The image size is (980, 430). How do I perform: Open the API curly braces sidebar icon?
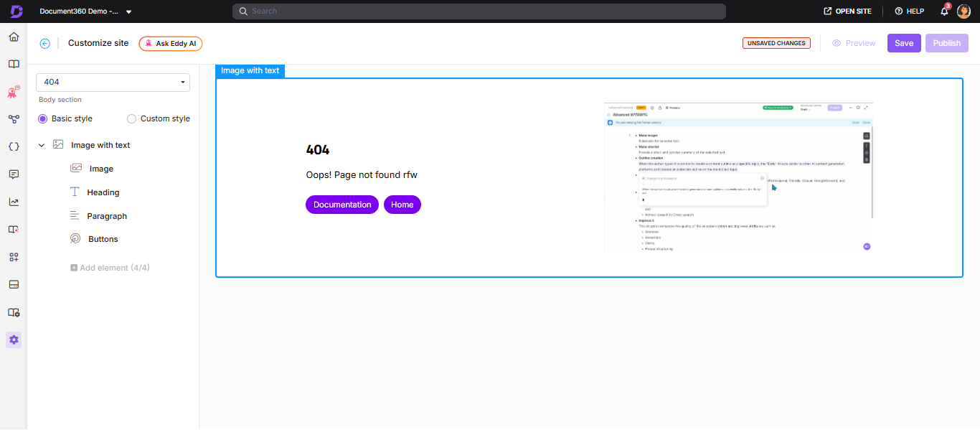(x=14, y=146)
